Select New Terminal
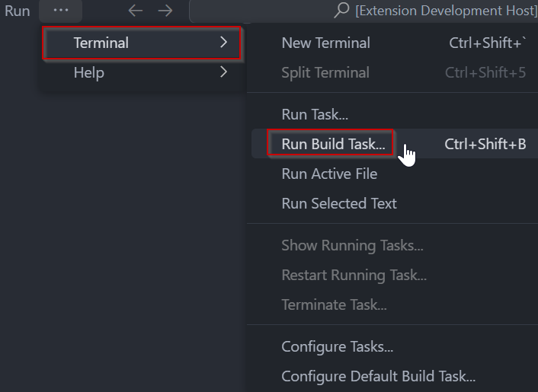The image size is (538, 392). [x=325, y=43]
